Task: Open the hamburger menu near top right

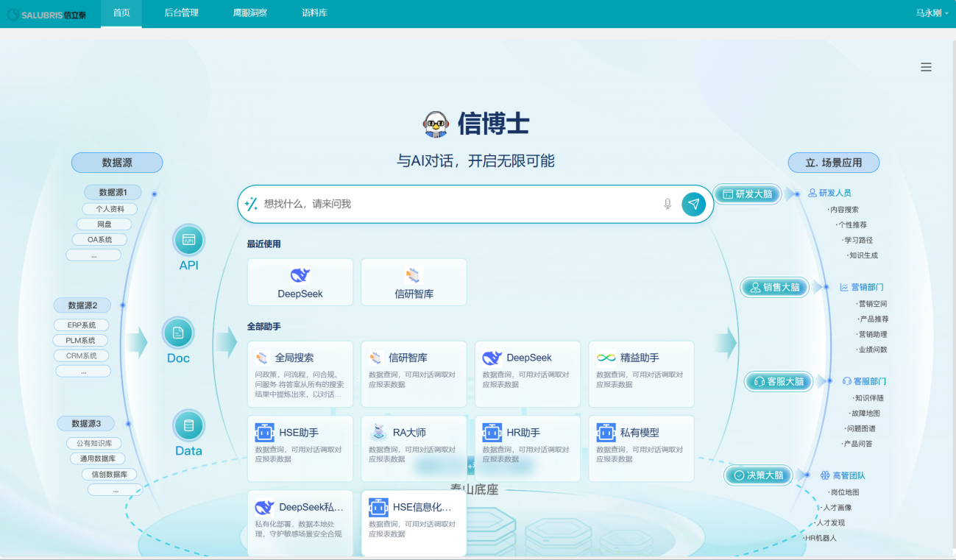Action: click(926, 66)
